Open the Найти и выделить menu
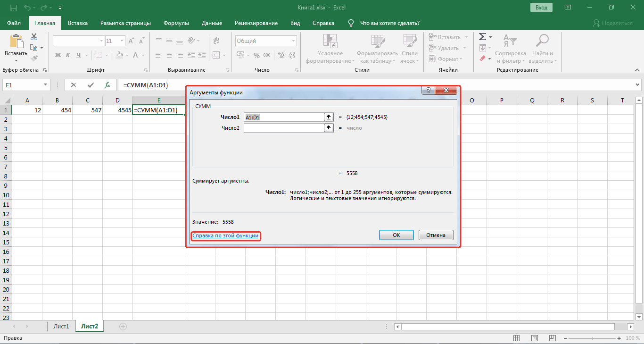 (543, 49)
